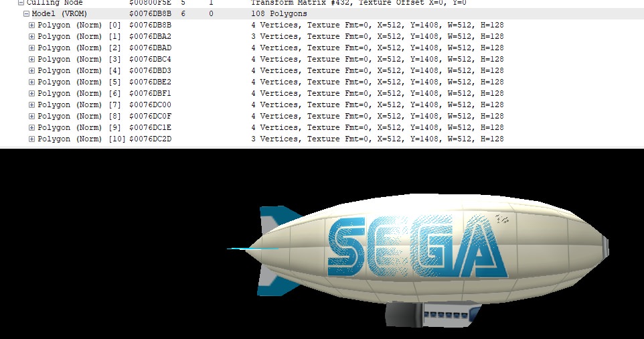Click address $0076DC1E
The height and width of the screenshot is (339, 644).
coord(151,128)
